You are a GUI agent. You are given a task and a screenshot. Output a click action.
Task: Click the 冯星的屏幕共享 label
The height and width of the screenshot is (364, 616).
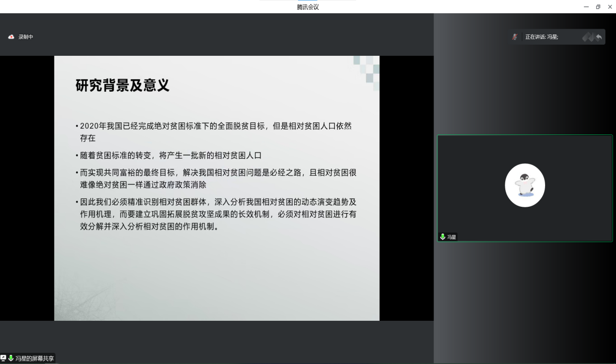34,359
